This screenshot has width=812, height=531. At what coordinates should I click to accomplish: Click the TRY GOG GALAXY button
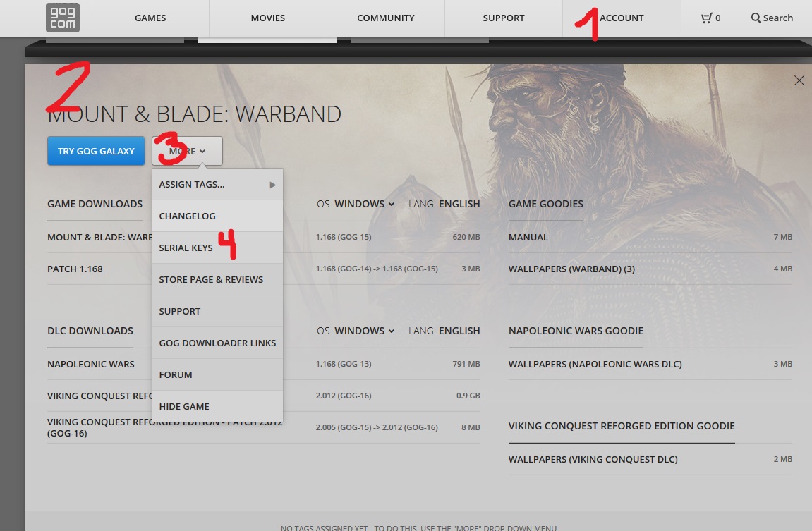point(96,151)
